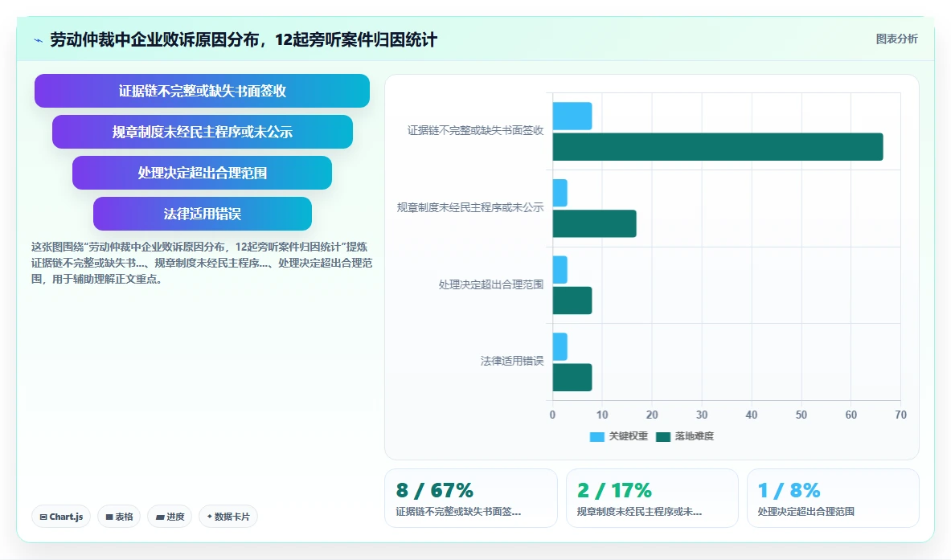Click the 关键权重 legend label text
The height and width of the screenshot is (560, 951).
pyautogui.click(x=629, y=436)
